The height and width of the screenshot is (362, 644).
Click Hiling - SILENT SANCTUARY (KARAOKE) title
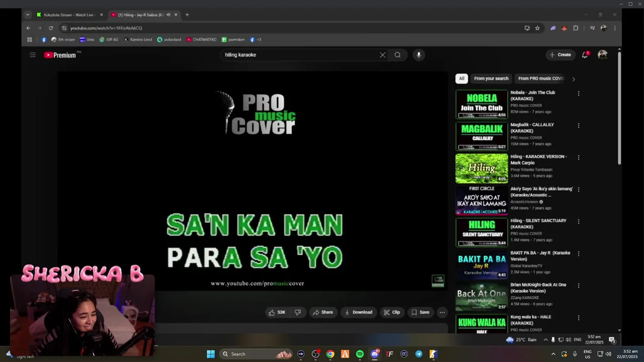pyautogui.click(x=538, y=224)
